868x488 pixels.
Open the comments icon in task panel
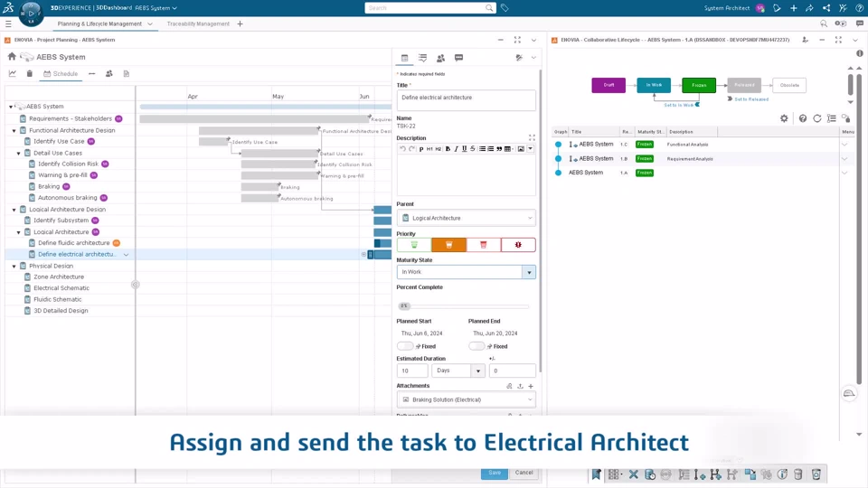pos(459,58)
